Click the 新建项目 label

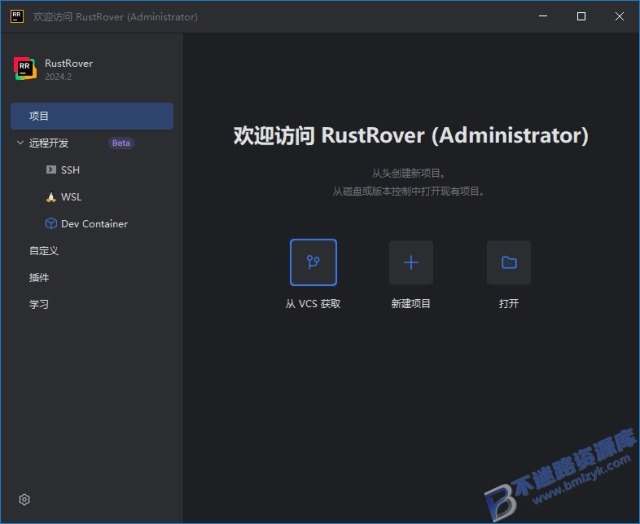pyautogui.click(x=411, y=304)
